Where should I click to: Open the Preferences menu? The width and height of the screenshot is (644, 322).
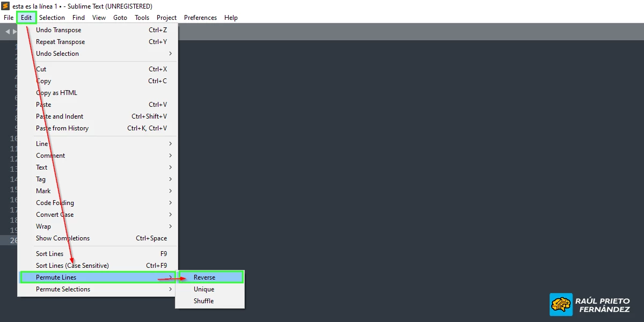[x=200, y=18]
